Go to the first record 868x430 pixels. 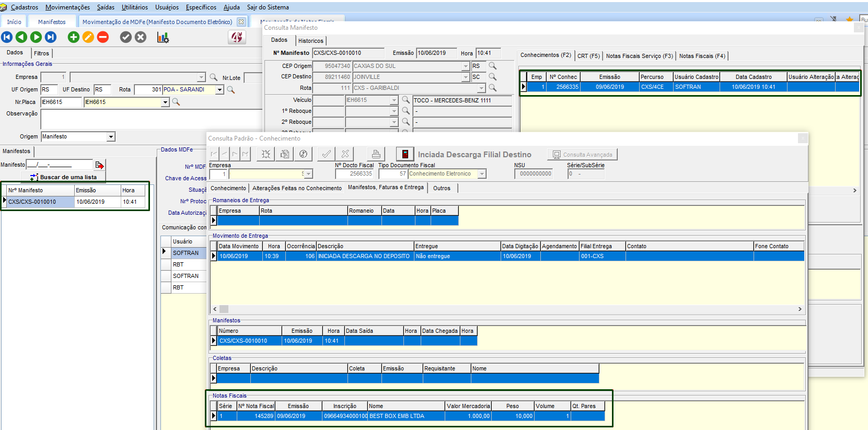7,37
